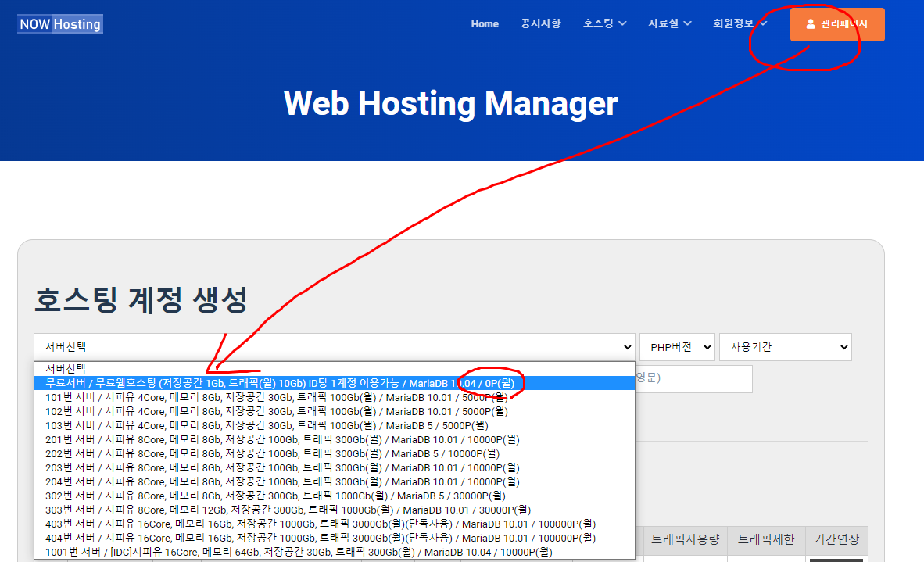Open the Home menu item
Image resolution: width=924 pixels, height=562 pixels.
click(485, 24)
